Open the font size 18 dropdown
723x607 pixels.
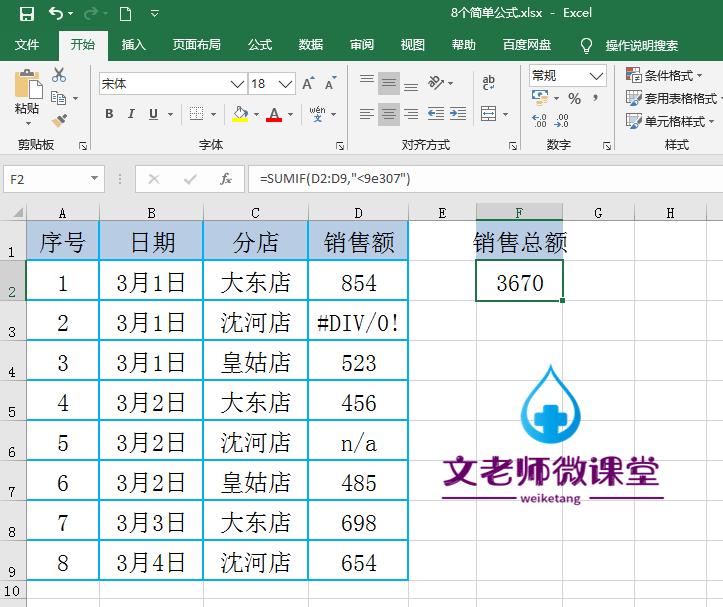(x=285, y=84)
